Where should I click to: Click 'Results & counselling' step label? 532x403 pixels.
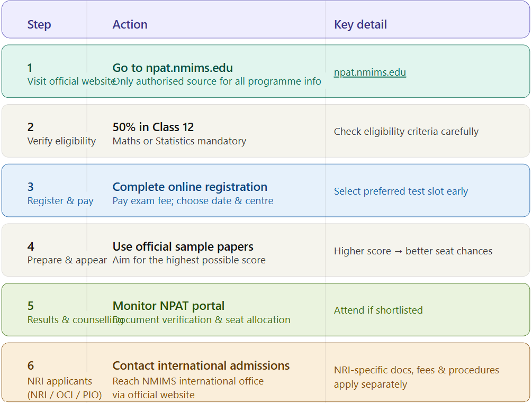[75, 319]
